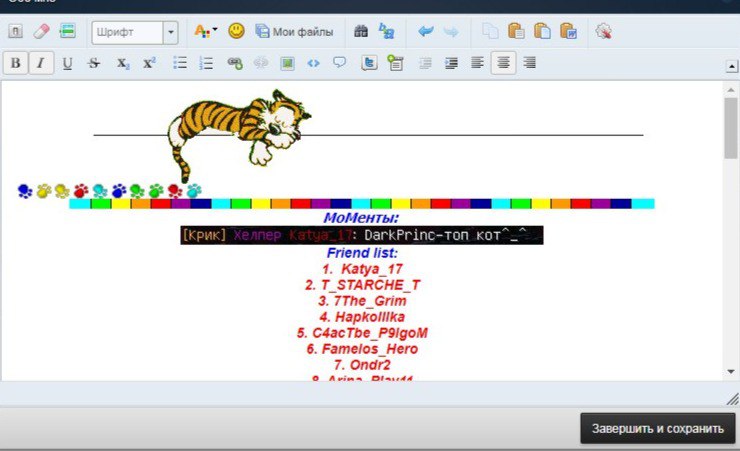Align text to the right
This screenshot has width=740, height=451.
[x=530, y=62]
